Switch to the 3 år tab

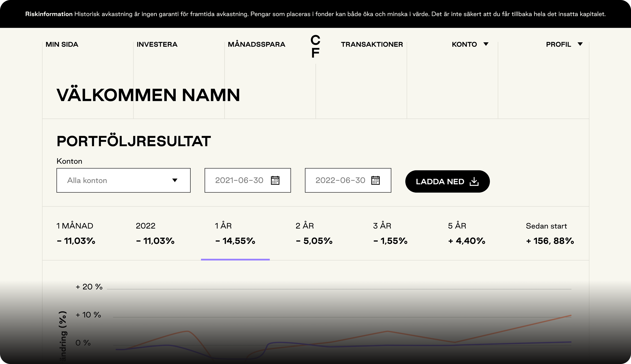[390, 233]
